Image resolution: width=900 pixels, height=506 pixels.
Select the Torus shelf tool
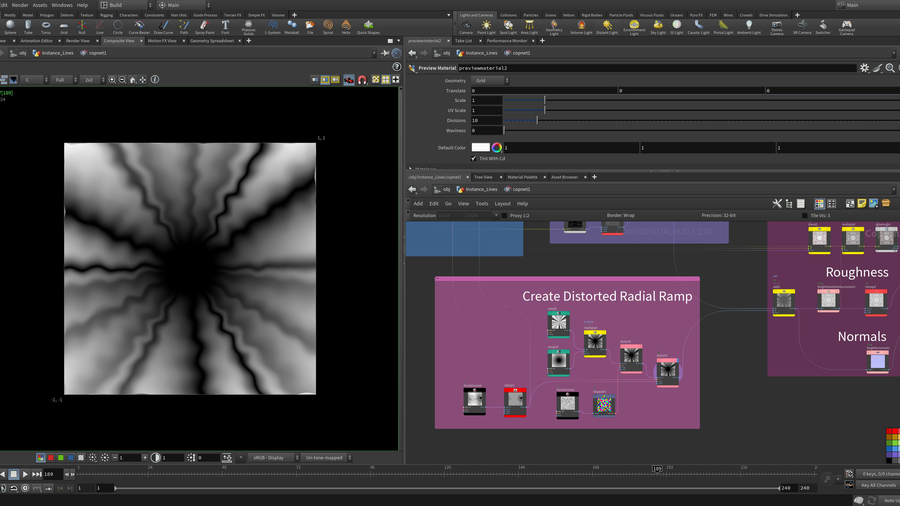click(x=46, y=27)
